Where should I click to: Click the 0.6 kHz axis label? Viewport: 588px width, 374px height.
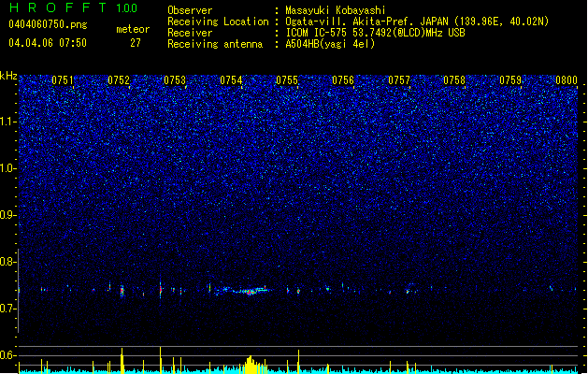7,355
